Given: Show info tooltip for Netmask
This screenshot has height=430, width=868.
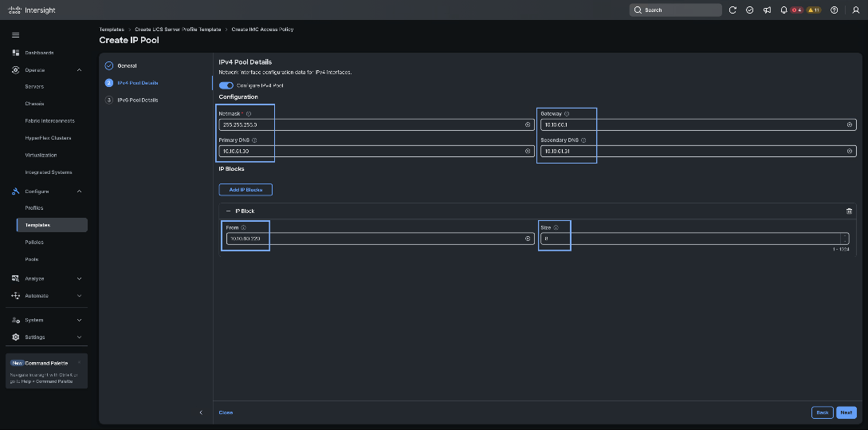Looking at the screenshot, I should pyautogui.click(x=249, y=113).
